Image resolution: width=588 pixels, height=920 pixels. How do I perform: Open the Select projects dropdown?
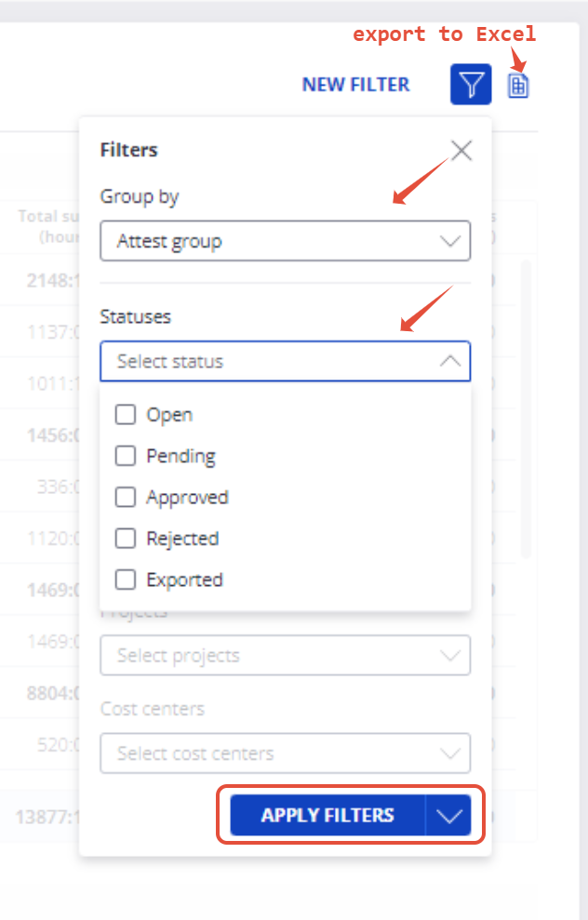285,656
